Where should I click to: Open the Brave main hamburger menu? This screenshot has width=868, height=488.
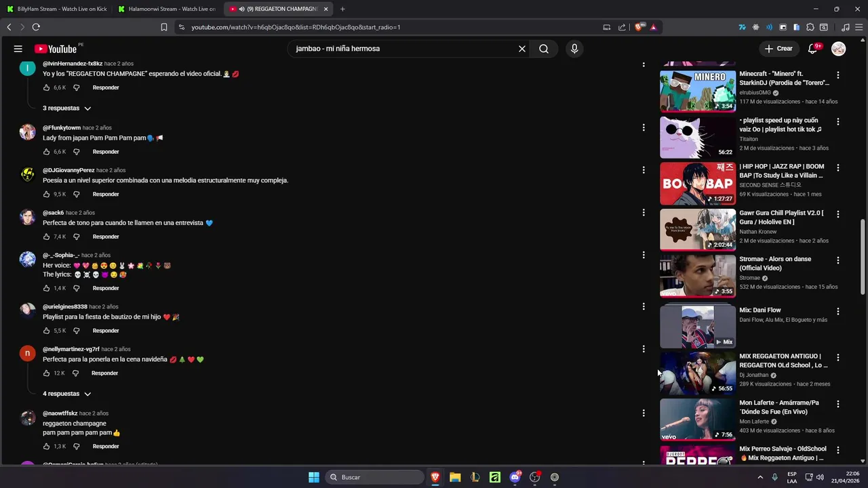tap(859, 27)
